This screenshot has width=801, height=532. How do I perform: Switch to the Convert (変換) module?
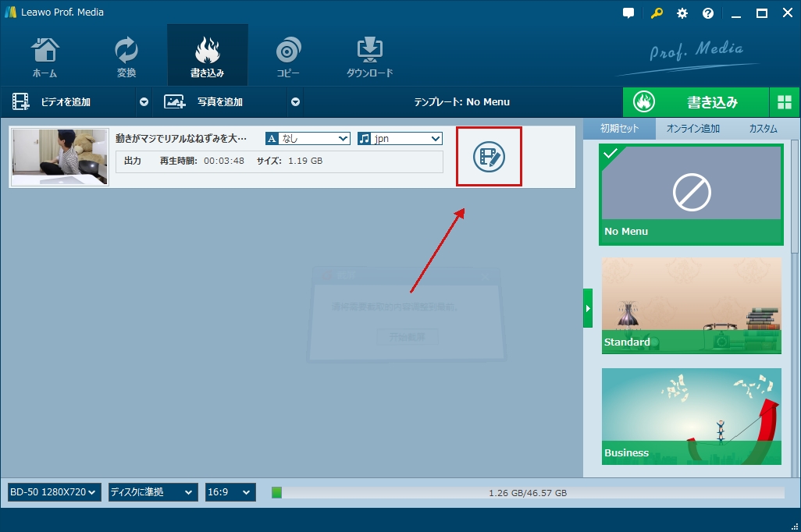tap(126, 57)
